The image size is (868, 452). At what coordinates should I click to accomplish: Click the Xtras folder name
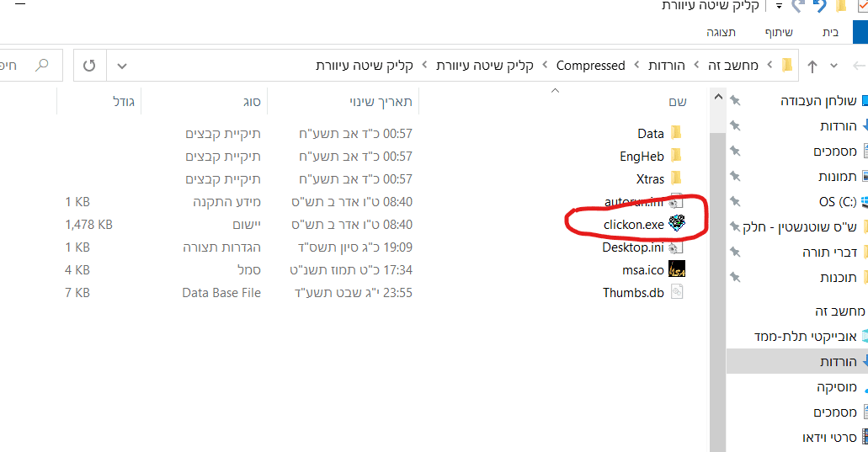click(650, 179)
